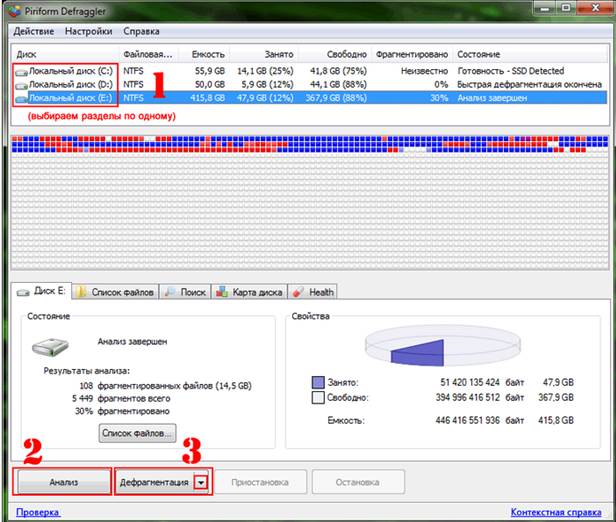Close the Defraggler window

coord(596,8)
